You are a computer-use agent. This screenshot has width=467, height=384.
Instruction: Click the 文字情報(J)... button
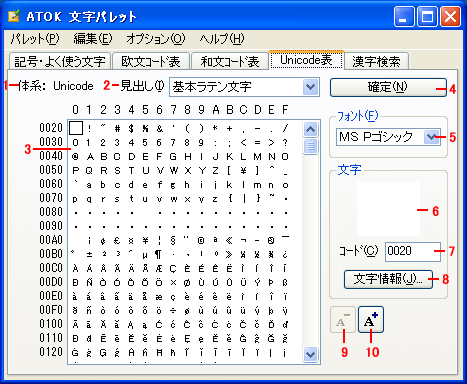point(388,279)
